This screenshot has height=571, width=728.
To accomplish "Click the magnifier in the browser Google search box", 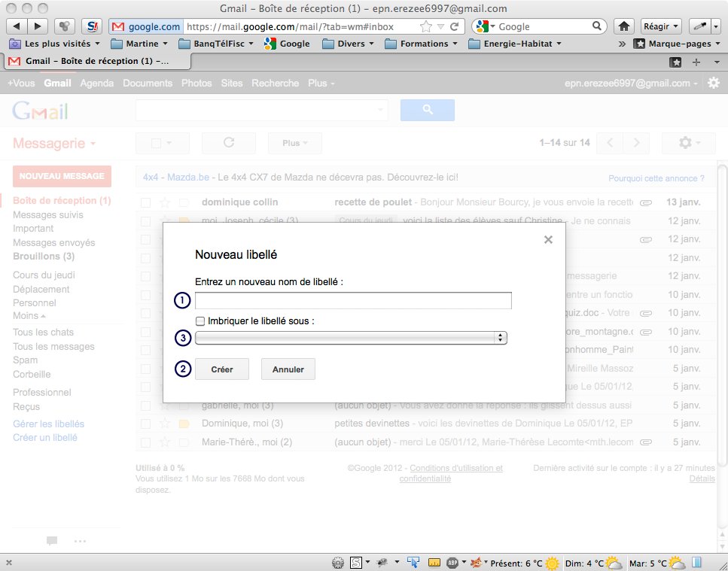I will click(597, 26).
